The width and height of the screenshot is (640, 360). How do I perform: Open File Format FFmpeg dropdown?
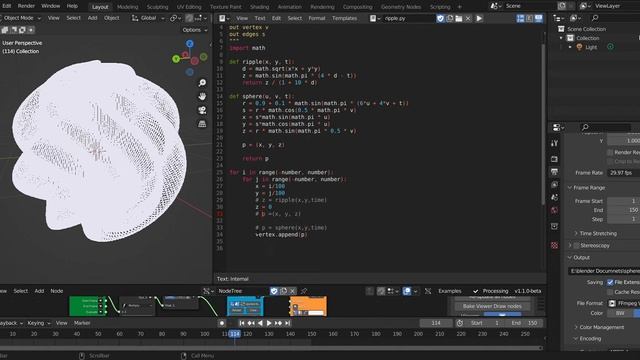pyautogui.click(x=624, y=303)
